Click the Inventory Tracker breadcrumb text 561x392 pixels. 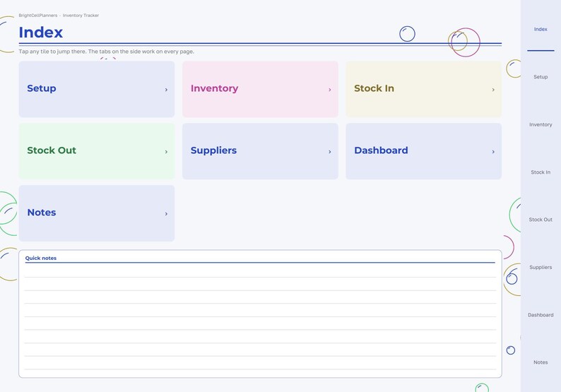[81, 16]
